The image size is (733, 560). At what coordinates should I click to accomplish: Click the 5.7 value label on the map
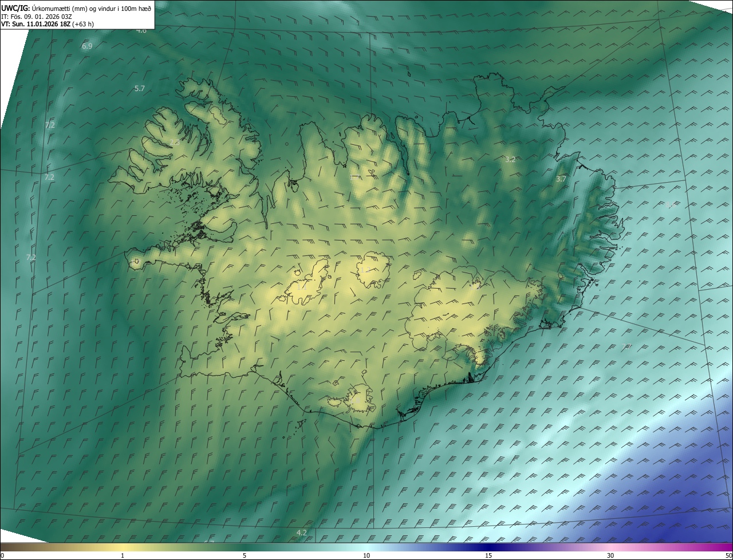coord(140,88)
